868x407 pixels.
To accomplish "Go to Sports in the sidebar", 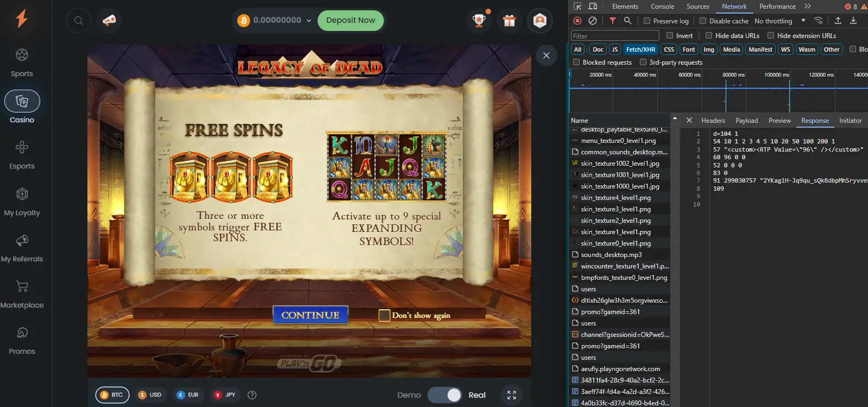I will coord(22,63).
